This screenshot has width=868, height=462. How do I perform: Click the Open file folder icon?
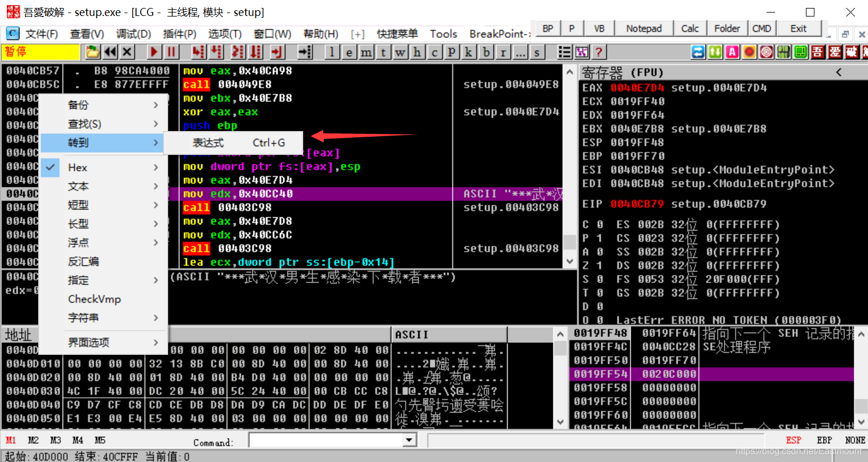(x=92, y=52)
